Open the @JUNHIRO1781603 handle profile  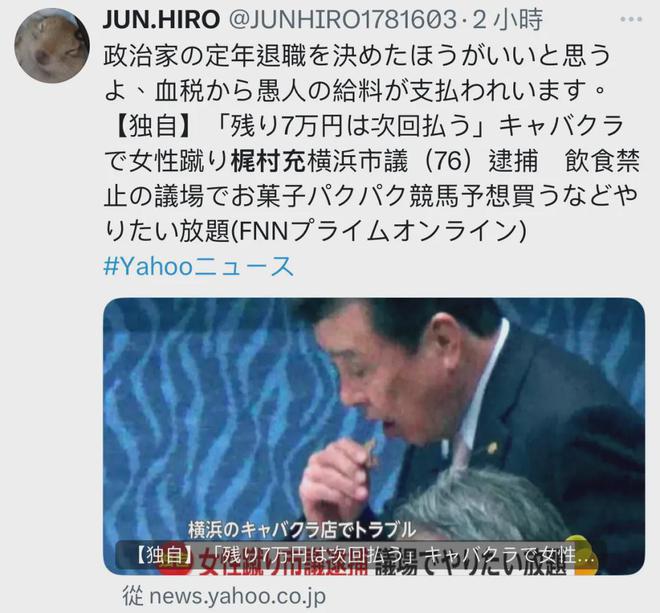pos(342,20)
